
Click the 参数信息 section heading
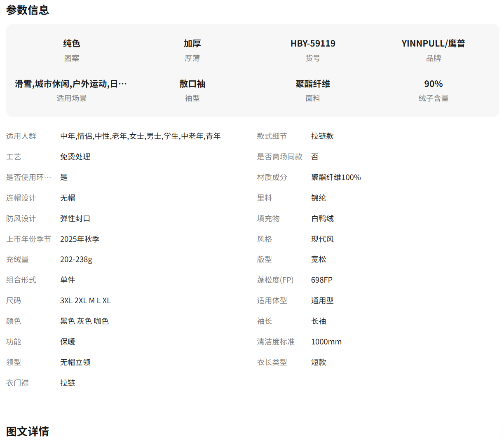(x=28, y=10)
